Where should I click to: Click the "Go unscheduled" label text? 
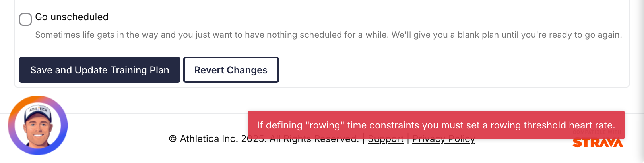click(x=72, y=17)
